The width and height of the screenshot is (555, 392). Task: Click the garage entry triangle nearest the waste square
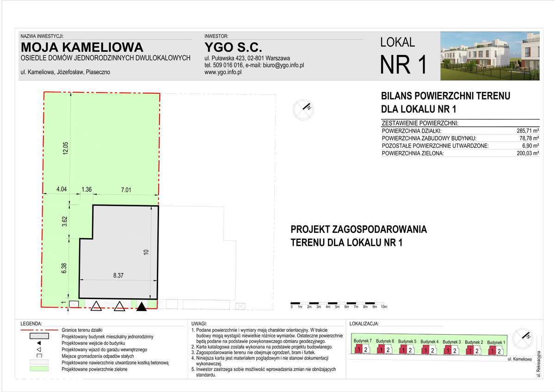[96, 305]
